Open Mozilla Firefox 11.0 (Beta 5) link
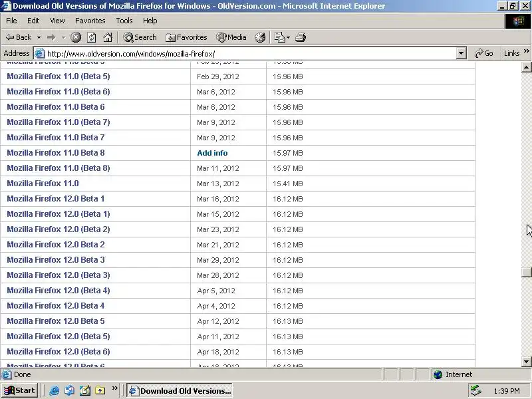Screen dimensions: 532x399 (x=59, y=76)
